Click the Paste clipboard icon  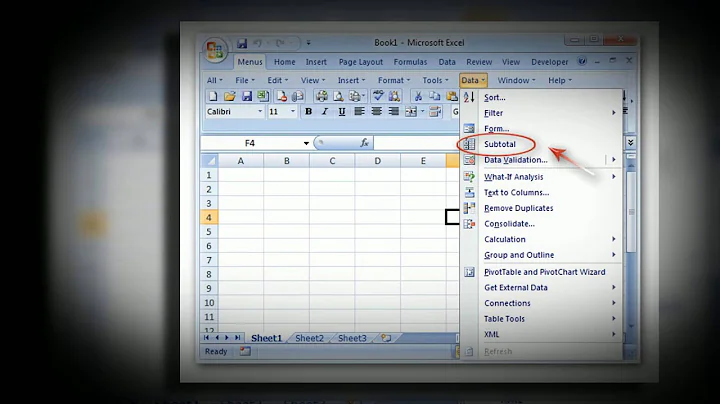(452, 96)
